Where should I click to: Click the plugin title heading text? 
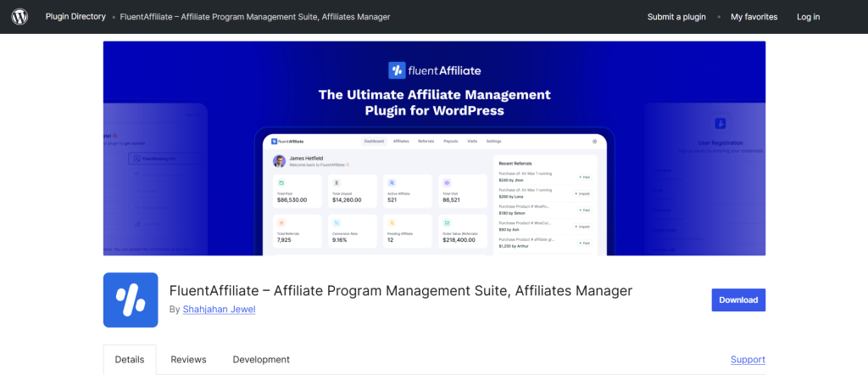[401, 290]
